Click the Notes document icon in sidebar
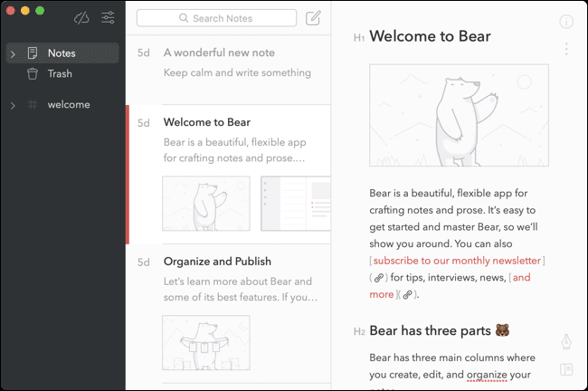588x391 pixels. 33,52
